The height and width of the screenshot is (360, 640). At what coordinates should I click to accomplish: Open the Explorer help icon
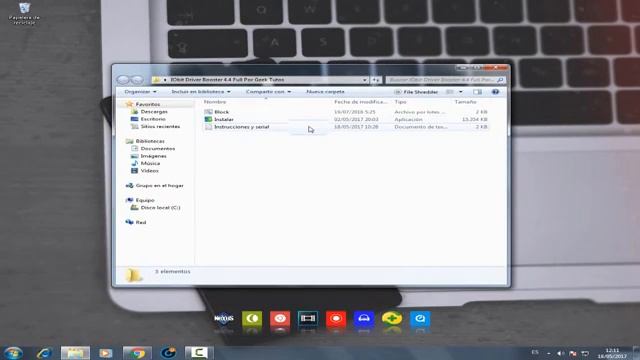pyautogui.click(x=495, y=92)
